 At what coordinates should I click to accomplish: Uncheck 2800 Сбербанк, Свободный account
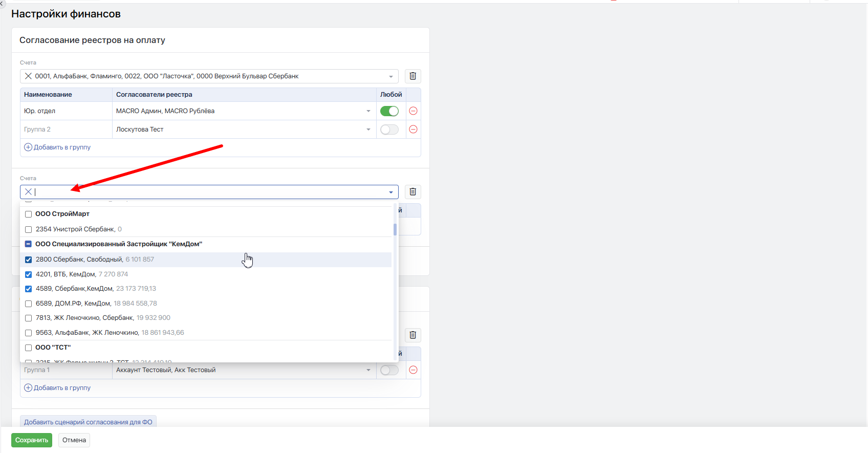pos(29,260)
